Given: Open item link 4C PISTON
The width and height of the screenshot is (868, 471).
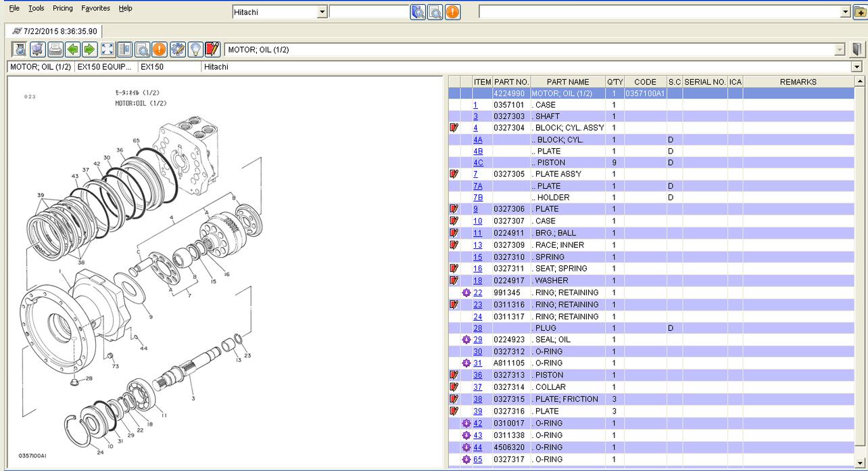Looking at the screenshot, I should [x=478, y=162].
